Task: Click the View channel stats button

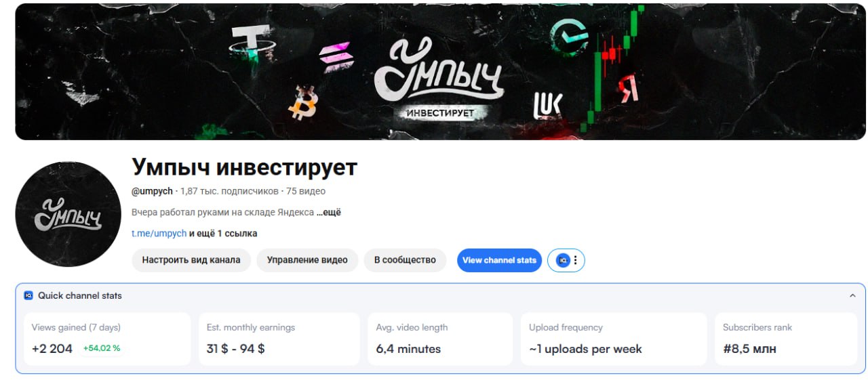Action: (499, 260)
